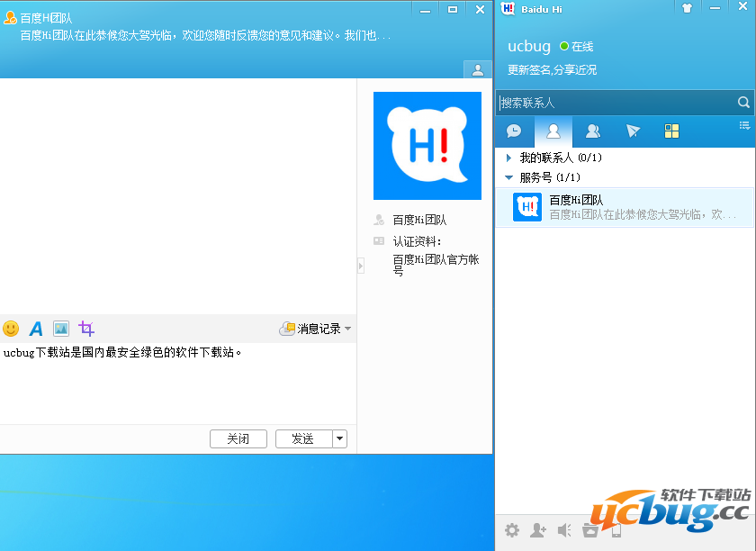This screenshot has width=756, height=551.
Task: Switch to the recent conversations tab
Action: [x=513, y=131]
